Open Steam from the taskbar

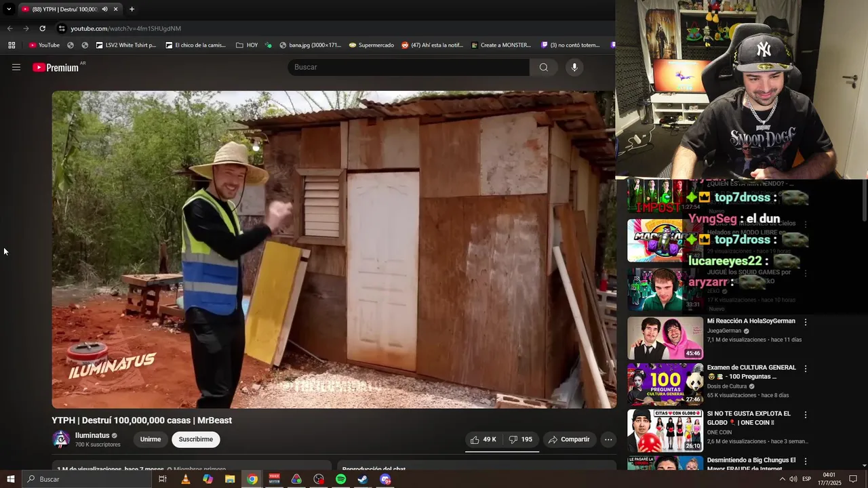363,479
